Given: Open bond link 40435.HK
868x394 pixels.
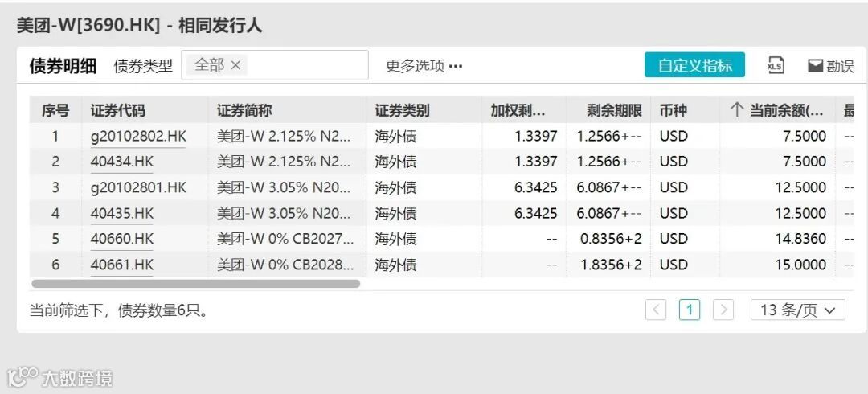Looking at the screenshot, I should (122, 213).
